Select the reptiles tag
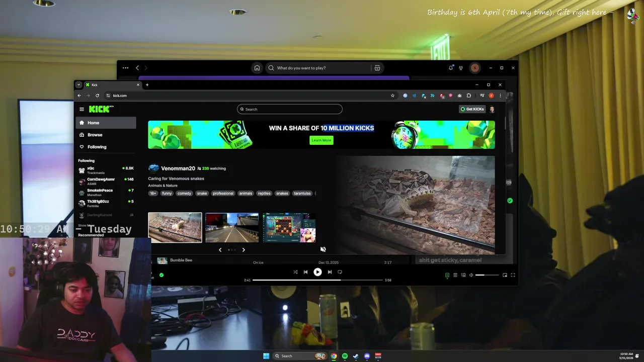This screenshot has width=644, height=362. click(x=264, y=193)
